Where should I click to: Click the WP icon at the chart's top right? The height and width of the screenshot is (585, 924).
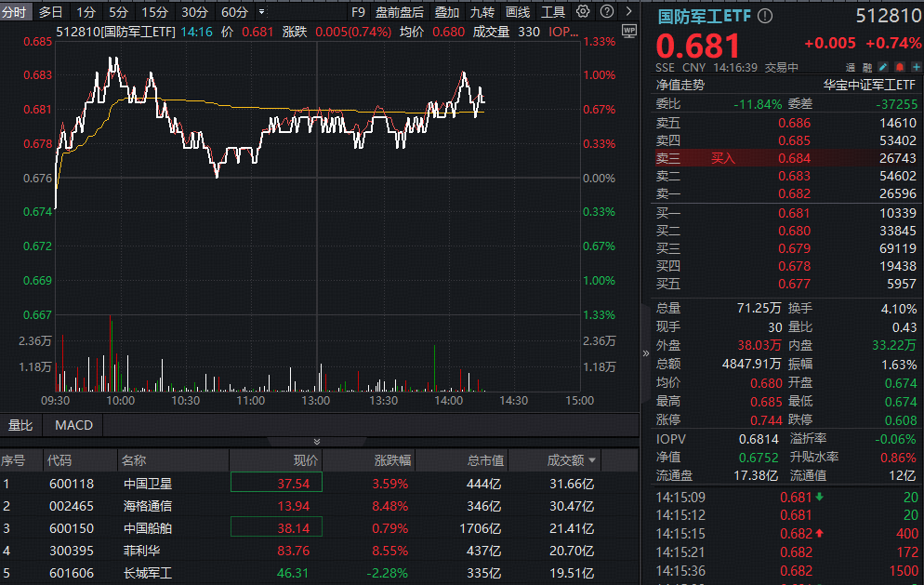pos(630,31)
